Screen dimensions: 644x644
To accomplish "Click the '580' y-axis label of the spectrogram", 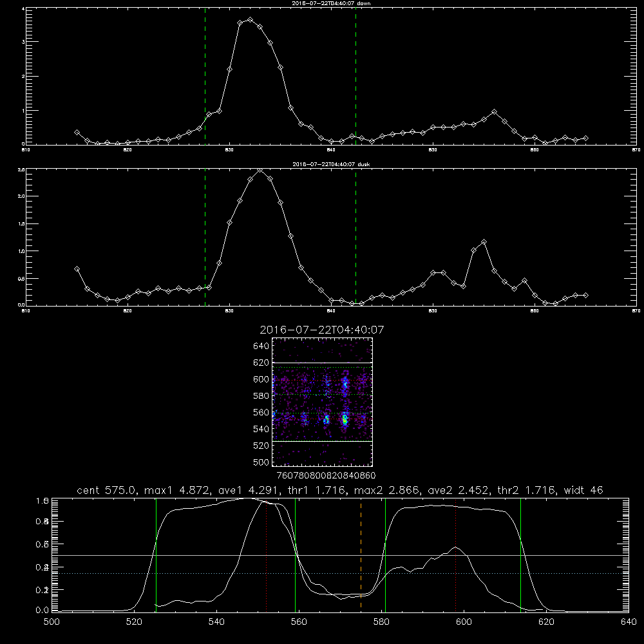I will tap(261, 396).
